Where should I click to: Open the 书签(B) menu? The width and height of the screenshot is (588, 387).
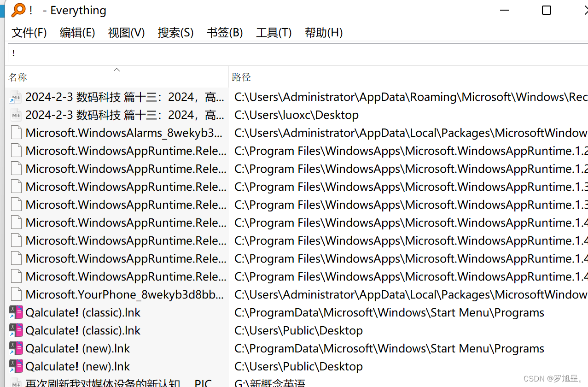click(x=225, y=33)
